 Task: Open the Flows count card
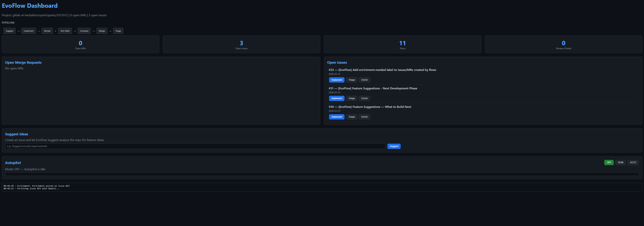pyautogui.click(x=403, y=44)
